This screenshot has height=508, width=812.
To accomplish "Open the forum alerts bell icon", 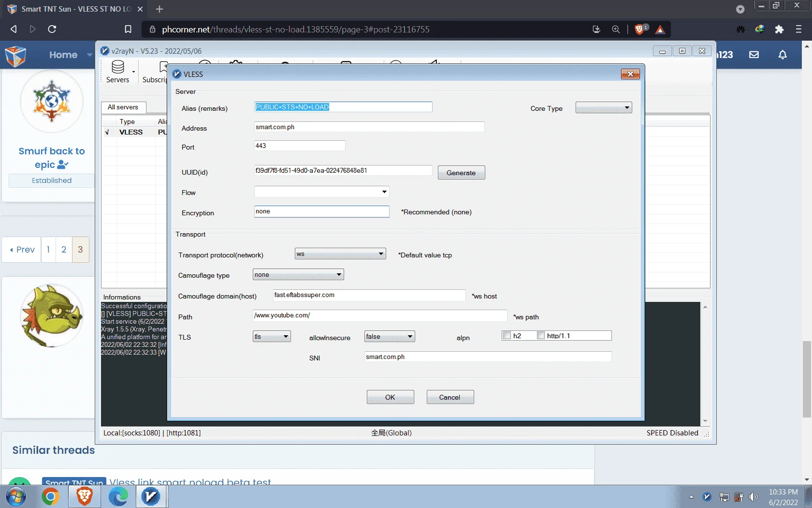I will (x=783, y=55).
